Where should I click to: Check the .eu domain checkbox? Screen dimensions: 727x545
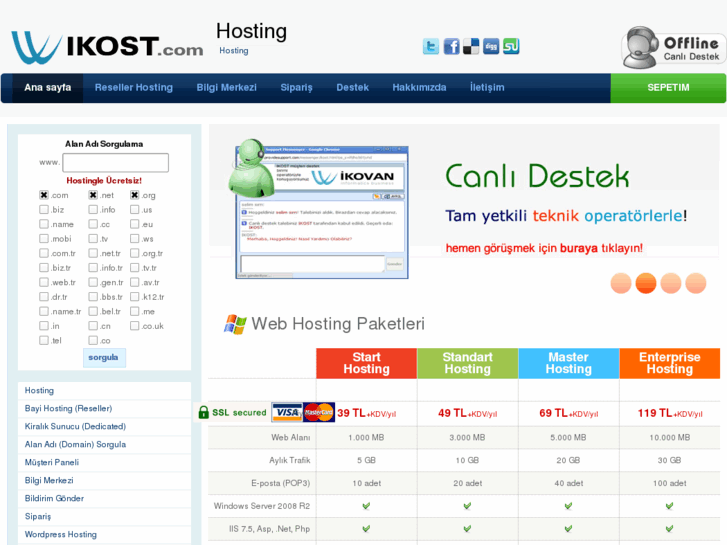tap(134, 224)
